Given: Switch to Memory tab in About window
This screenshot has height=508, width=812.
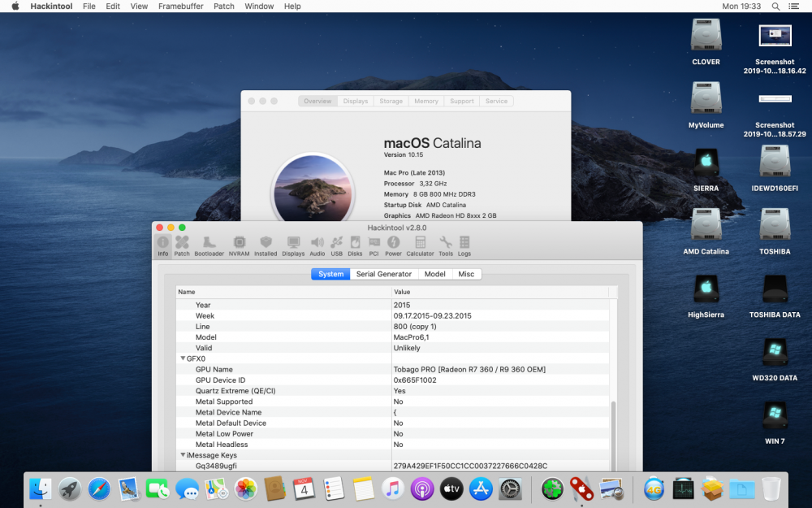Looking at the screenshot, I should point(426,101).
